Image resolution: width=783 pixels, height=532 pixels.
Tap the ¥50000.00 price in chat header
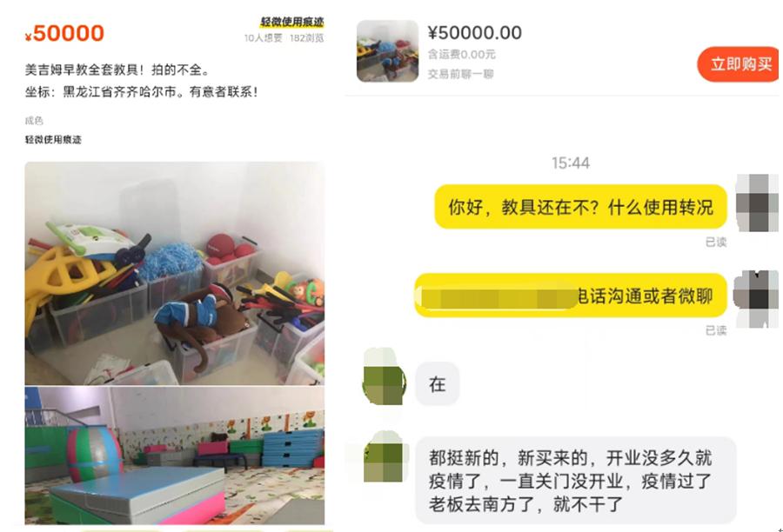(474, 33)
